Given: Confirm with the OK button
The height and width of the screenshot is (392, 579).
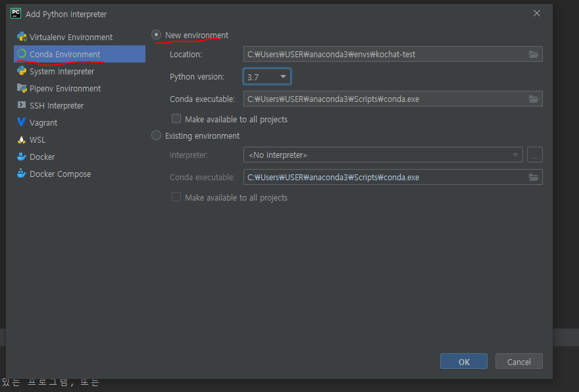Looking at the screenshot, I should [x=463, y=361].
